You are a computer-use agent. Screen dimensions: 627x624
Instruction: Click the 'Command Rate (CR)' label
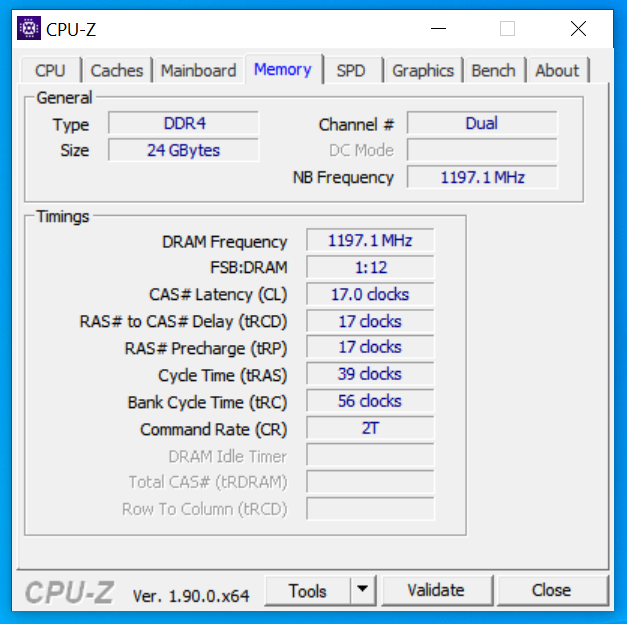(x=214, y=430)
